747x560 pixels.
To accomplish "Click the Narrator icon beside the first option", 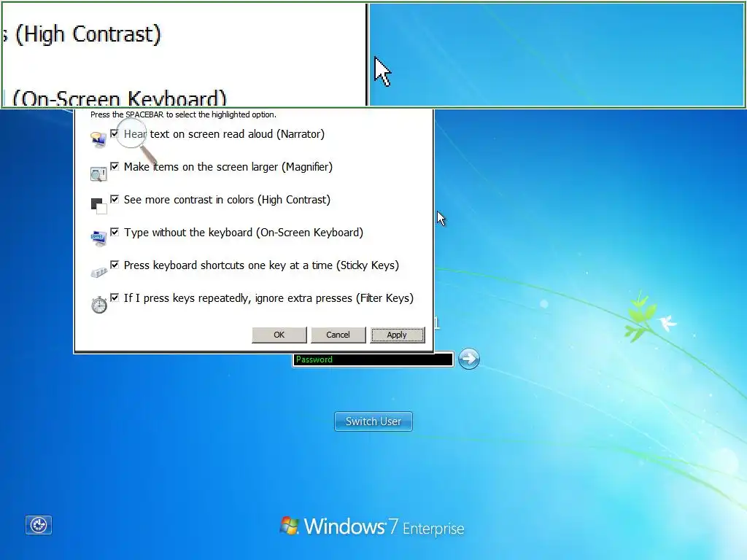I will coord(98,139).
